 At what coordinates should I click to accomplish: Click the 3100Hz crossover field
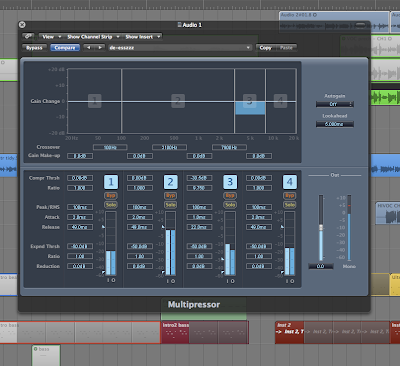(169, 147)
